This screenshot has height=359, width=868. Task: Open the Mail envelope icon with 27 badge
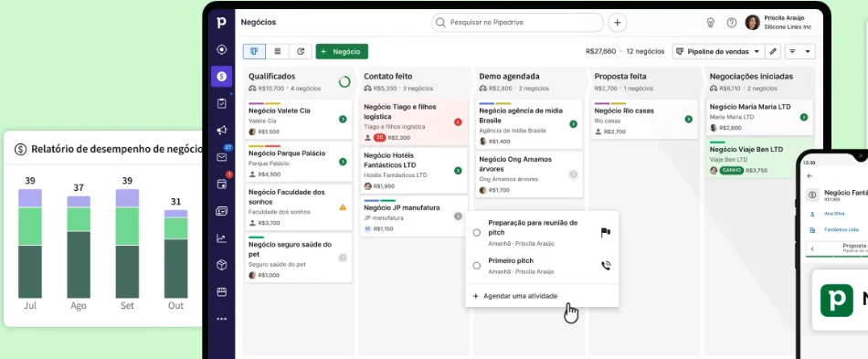point(221,157)
